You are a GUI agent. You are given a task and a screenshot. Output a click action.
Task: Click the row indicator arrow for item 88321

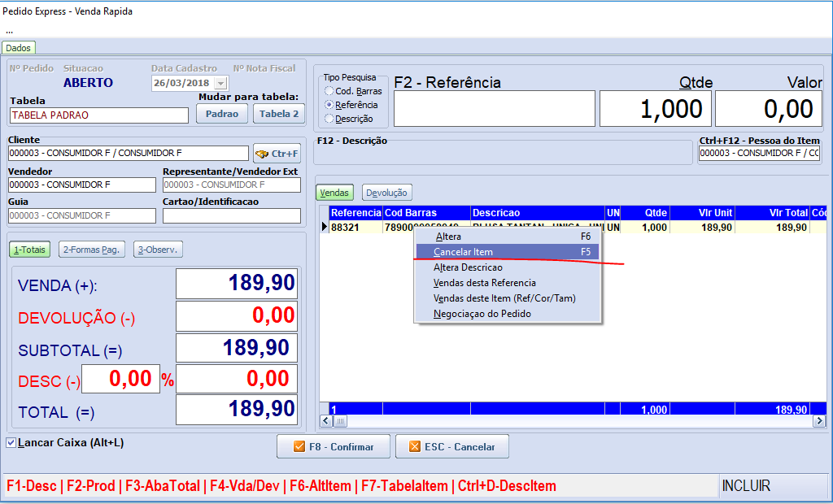click(325, 228)
